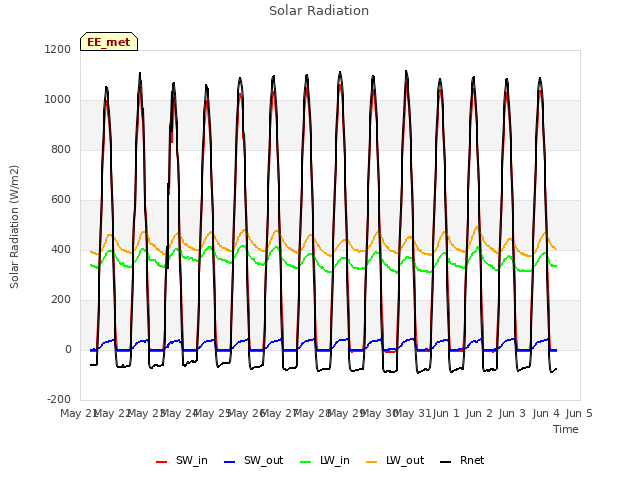The image size is (640, 480).
Task: Click the EE_met annotation label
Action: coord(109,42)
